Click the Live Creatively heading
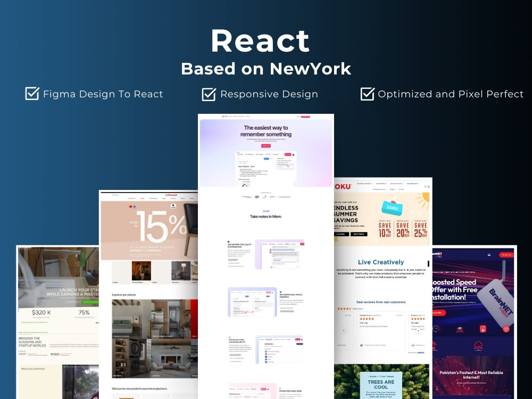 [381, 262]
